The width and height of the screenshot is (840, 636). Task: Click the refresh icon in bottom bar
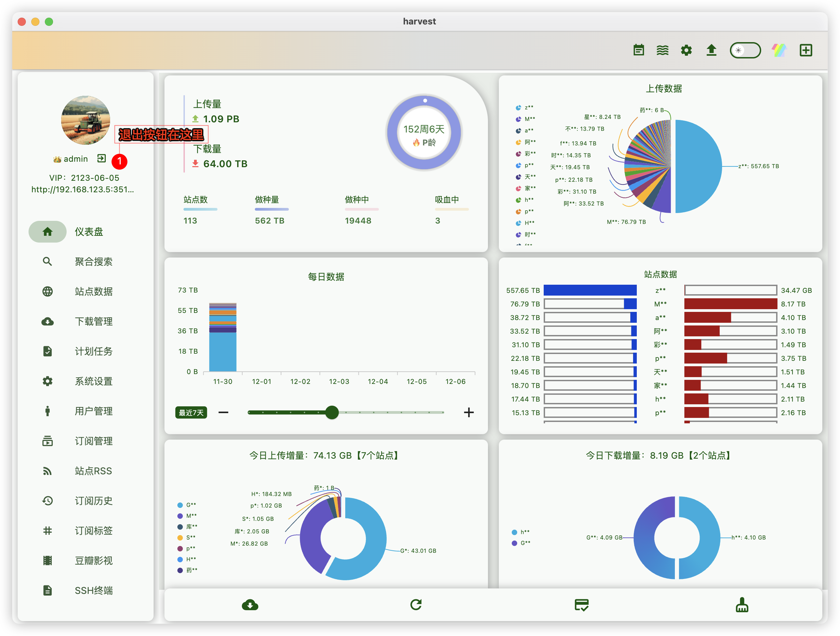(416, 605)
